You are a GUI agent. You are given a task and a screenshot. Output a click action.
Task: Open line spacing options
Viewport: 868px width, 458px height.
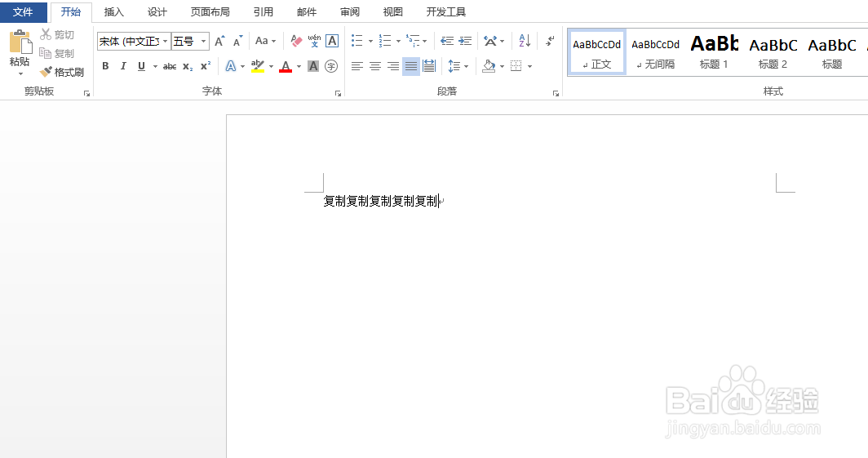click(458, 66)
